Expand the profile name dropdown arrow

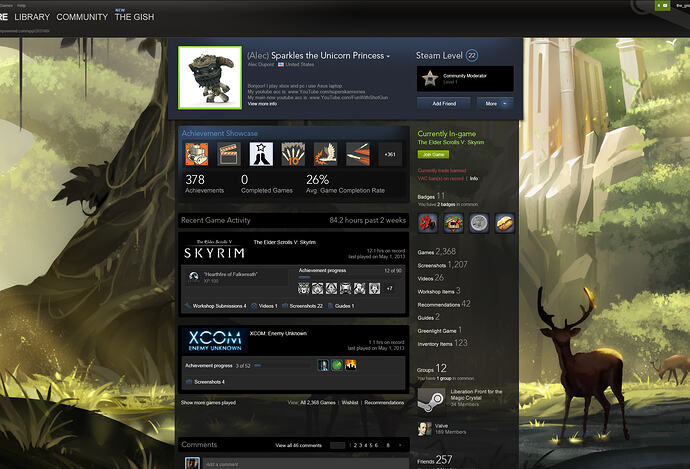tap(388, 56)
